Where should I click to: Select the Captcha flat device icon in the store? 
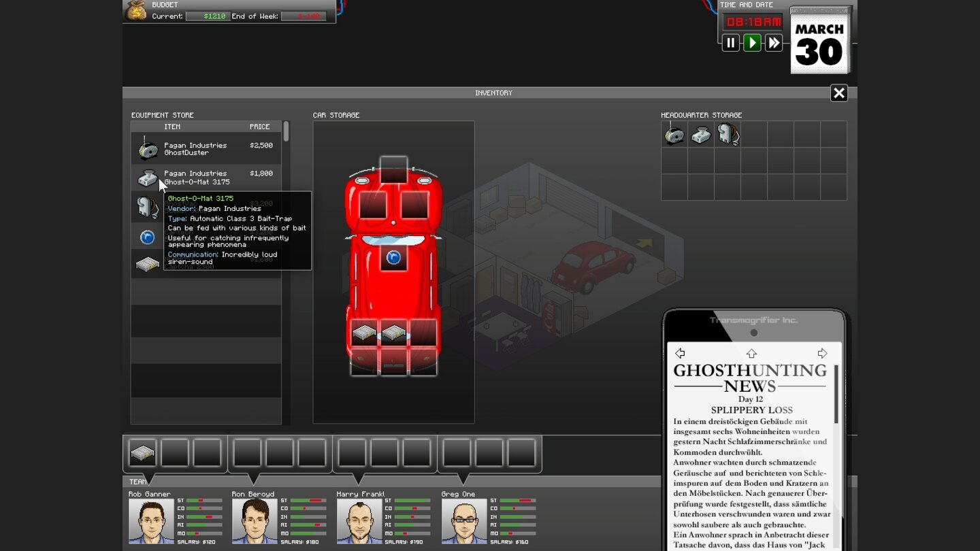tap(147, 264)
